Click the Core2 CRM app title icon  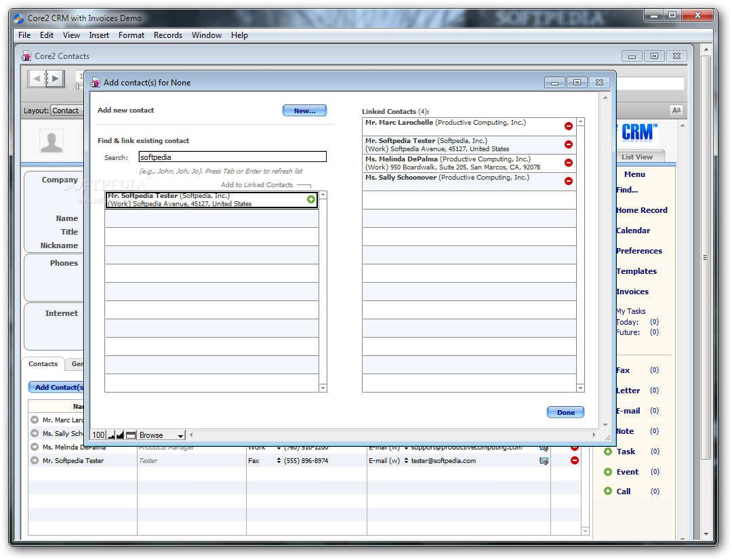tap(19, 18)
